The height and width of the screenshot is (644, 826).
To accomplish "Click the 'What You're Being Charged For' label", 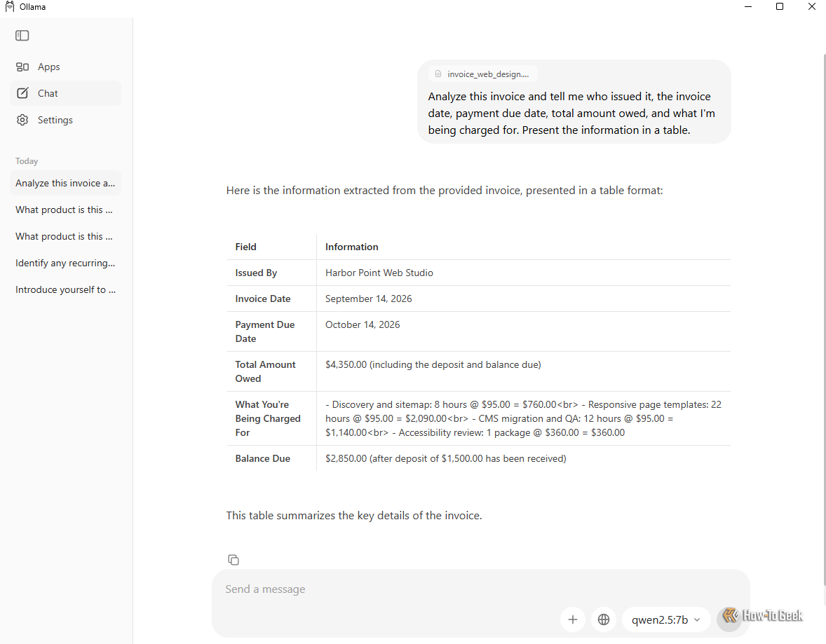I will coord(268,418).
